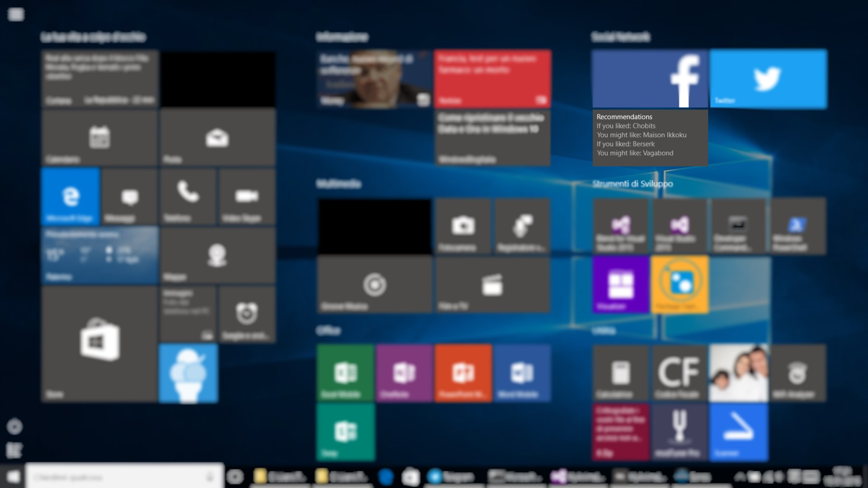Open the Word Mobile tile
This screenshot has height=488, width=868.
[x=522, y=373]
